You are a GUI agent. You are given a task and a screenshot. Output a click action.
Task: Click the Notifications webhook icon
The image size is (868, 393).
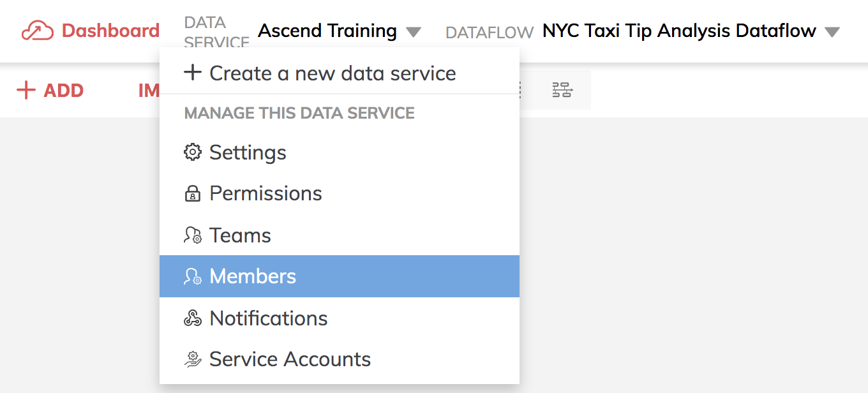(x=193, y=318)
